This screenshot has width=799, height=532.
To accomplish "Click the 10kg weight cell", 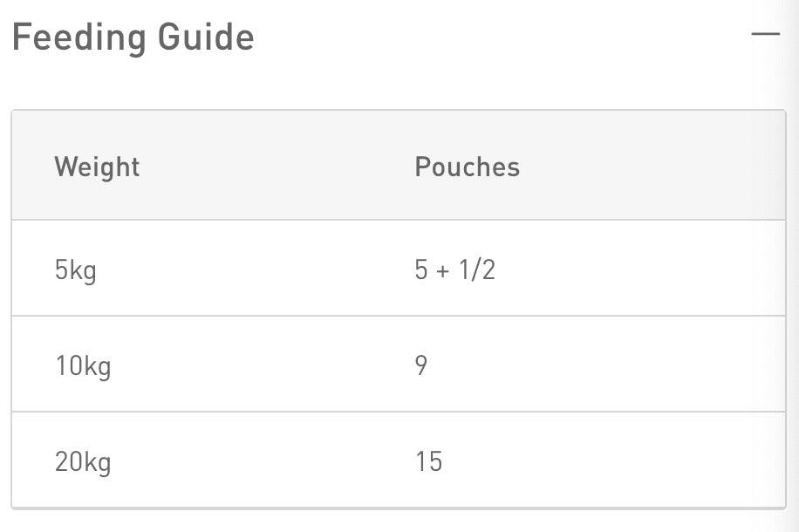I will pyautogui.click(x=83, y=366).
